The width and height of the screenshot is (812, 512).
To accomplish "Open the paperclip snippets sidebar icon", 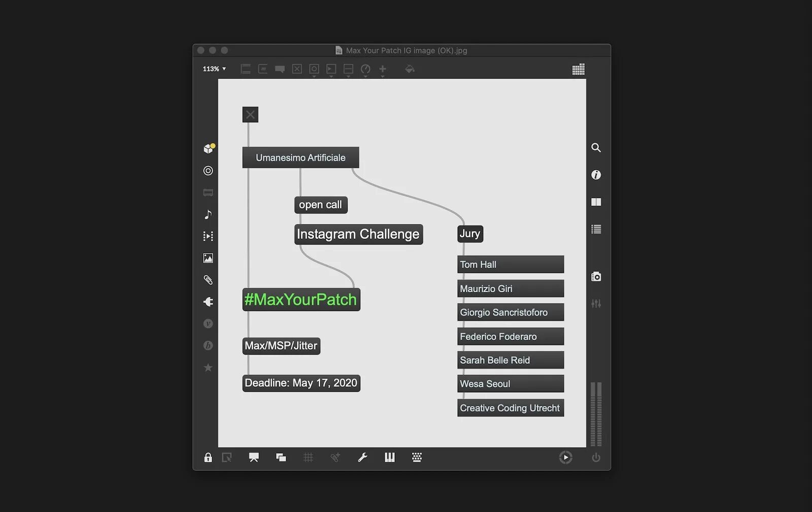I will (x=208, y=280).
